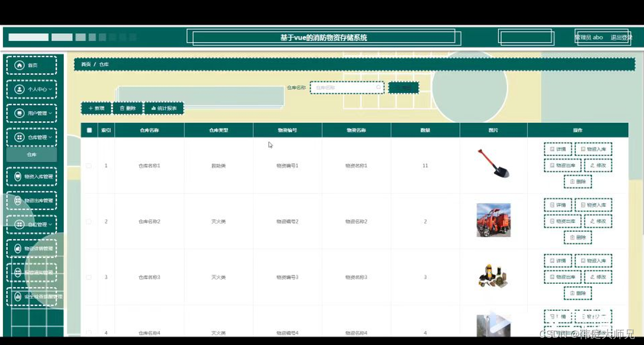Click the cell 仓库名称1
This screenshot has height=345, width=644.
click(149, 165)
